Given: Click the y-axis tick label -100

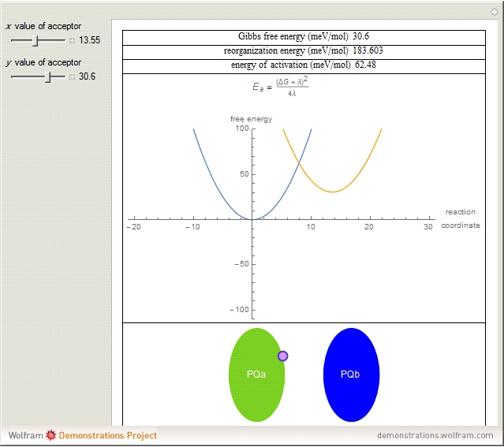Looking at the screenshot, I should pos(240,310).
